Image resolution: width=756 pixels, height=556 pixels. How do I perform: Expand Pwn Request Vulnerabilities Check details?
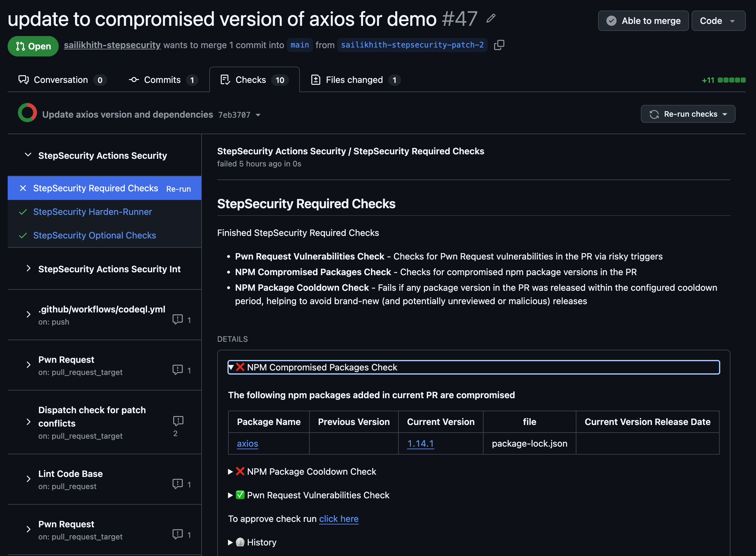[318, 495]
